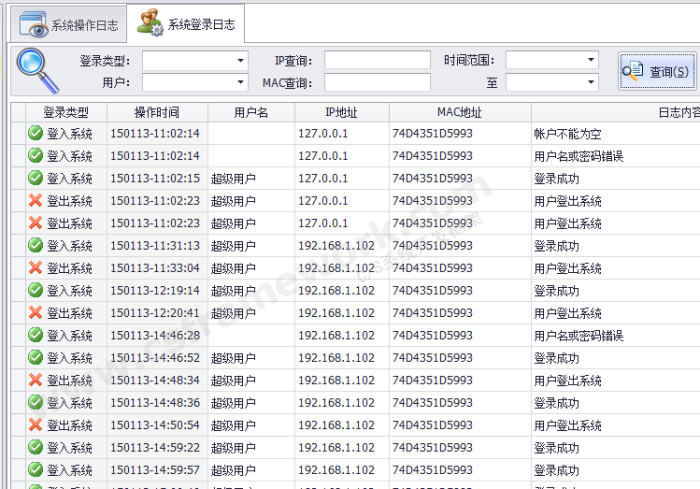This screenshot has width=700, height=489.
Task: Click the eye icon on 系统操作日志 tab
Action: [33, 25]
